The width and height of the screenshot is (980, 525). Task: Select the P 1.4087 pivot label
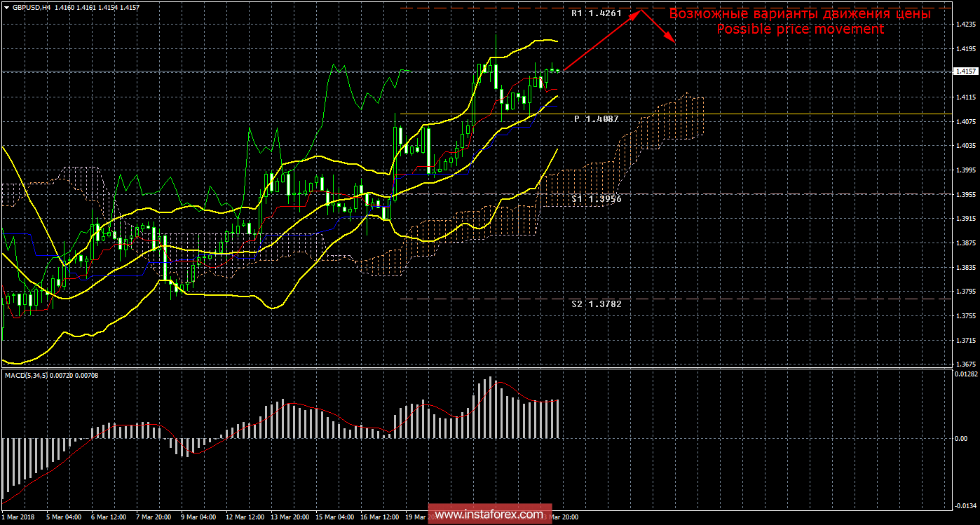click(597, 119)
